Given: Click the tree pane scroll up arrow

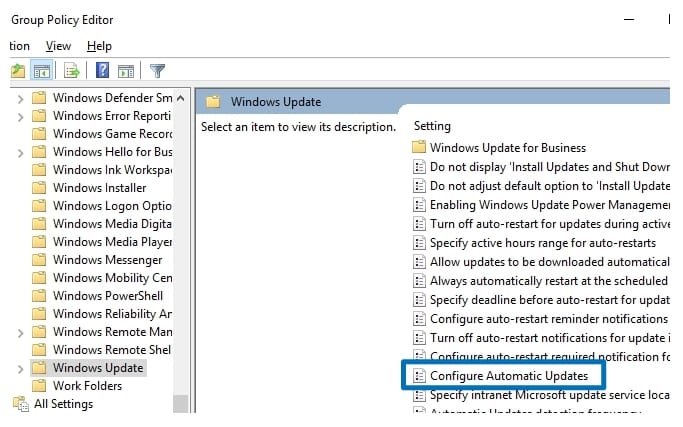Looking at the screenshot, I should pos(180,98).
